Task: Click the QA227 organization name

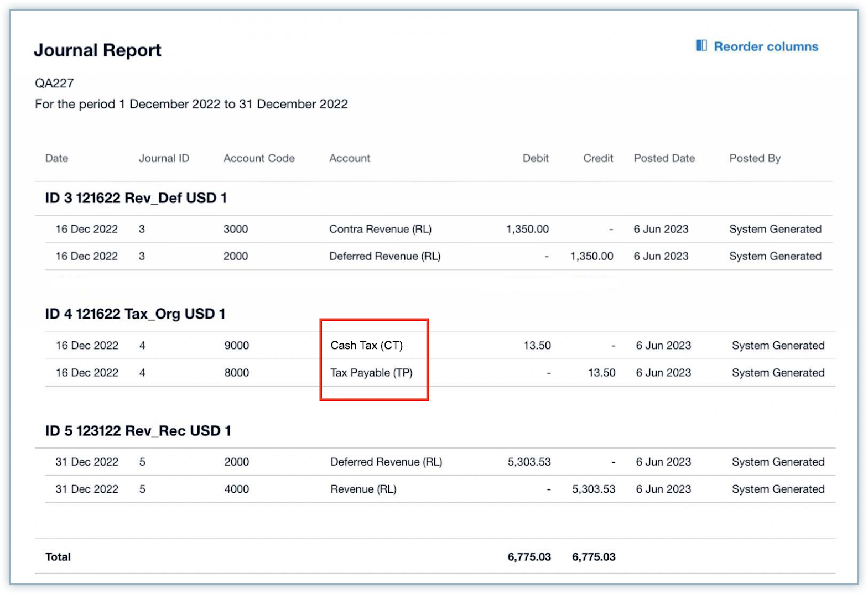Action: point(54,83)
